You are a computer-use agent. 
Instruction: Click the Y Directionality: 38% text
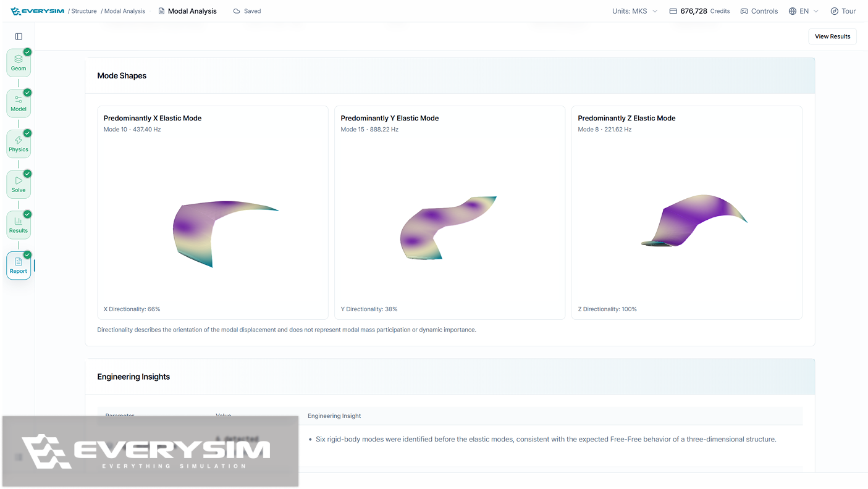click(369, 309)
